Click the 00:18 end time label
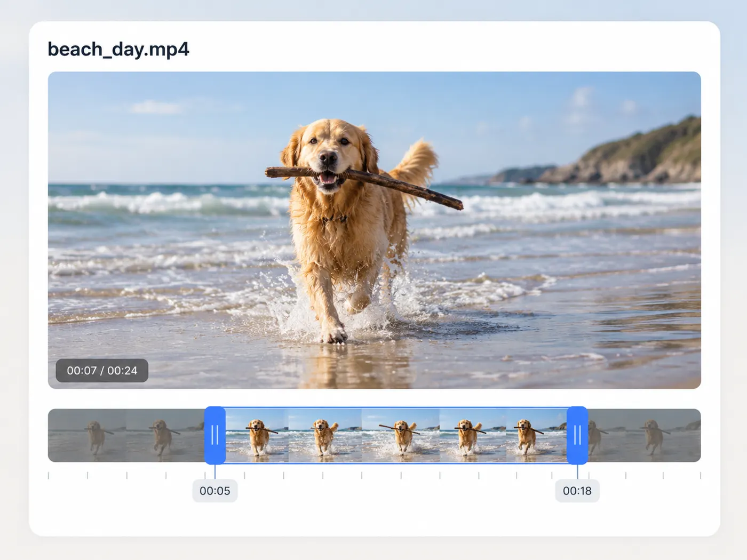This screenshot has height=560, width=747. click(x=577, y=491)
